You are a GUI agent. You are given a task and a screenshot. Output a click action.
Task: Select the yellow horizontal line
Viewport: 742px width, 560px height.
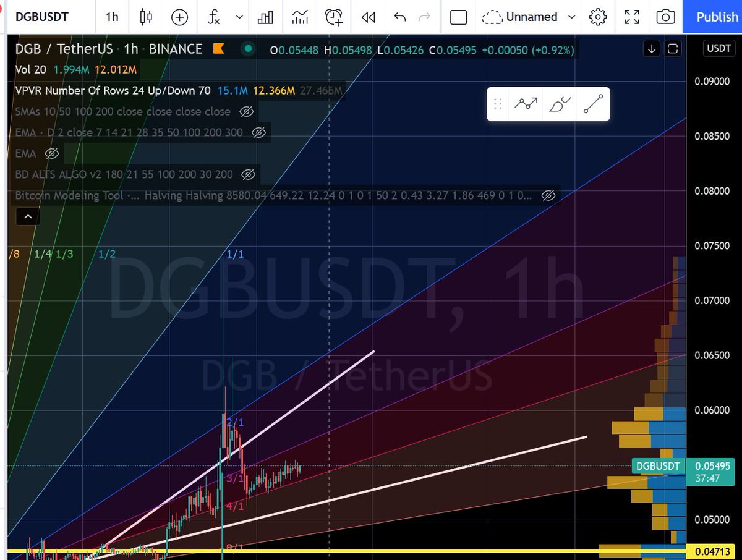click(x=346, y=551)
